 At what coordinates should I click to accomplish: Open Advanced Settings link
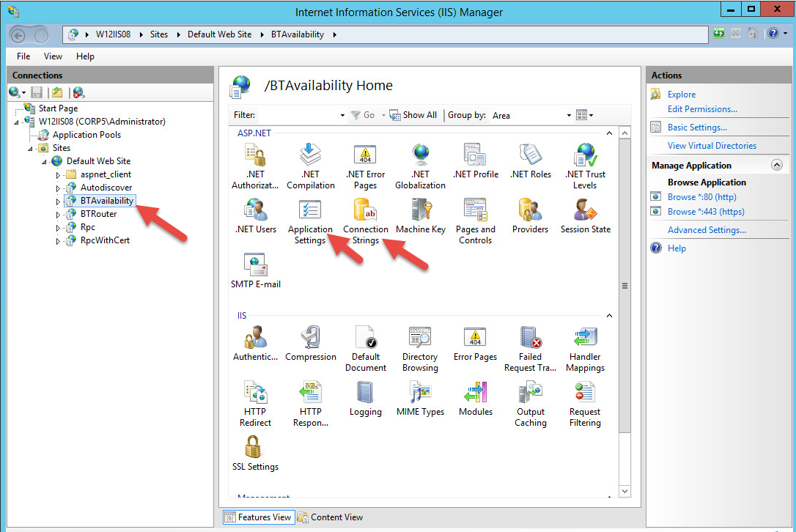click(x=707, y=230)
